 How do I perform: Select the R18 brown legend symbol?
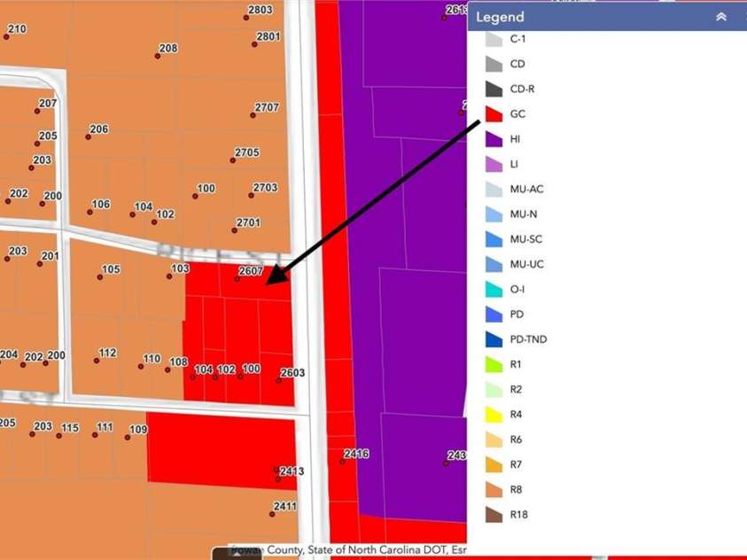pyautogui.click(x=494, y=515)
